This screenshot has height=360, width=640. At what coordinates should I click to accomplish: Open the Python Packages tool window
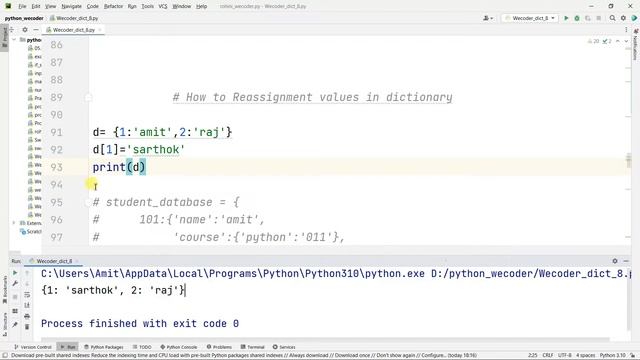[x=104, y=347]
